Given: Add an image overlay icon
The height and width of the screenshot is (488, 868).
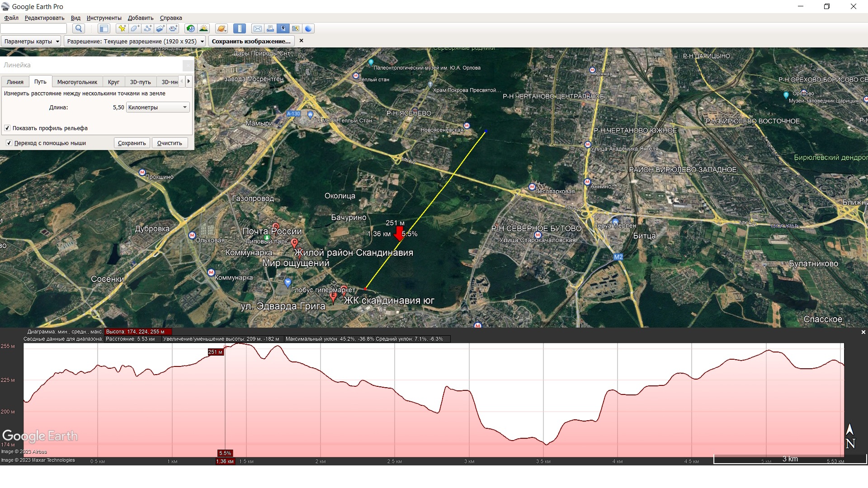Looking at the screenshot, I should 160,28.
